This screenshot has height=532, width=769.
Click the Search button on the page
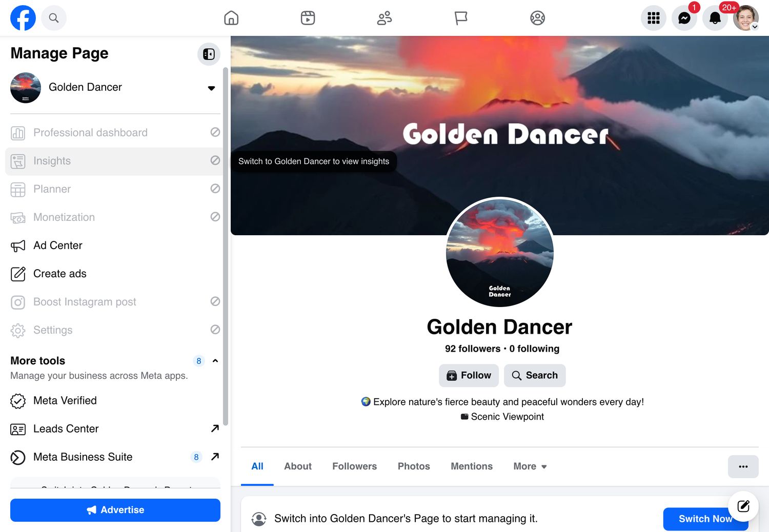point(535,376)
